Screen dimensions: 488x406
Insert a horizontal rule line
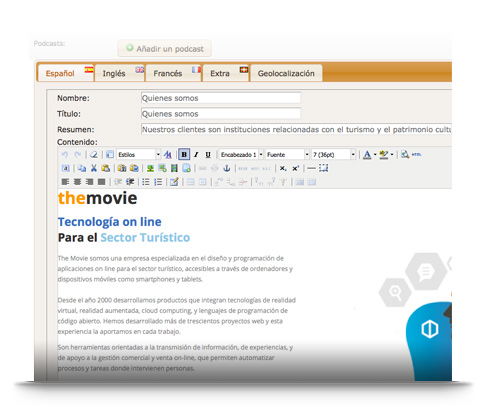tap(311, 169)
